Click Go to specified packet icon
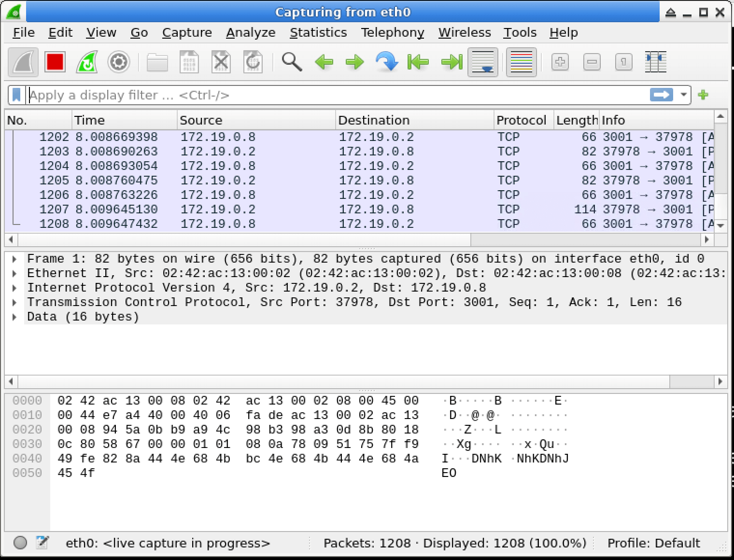Screen dimensions: 734x560 [387, 62]
